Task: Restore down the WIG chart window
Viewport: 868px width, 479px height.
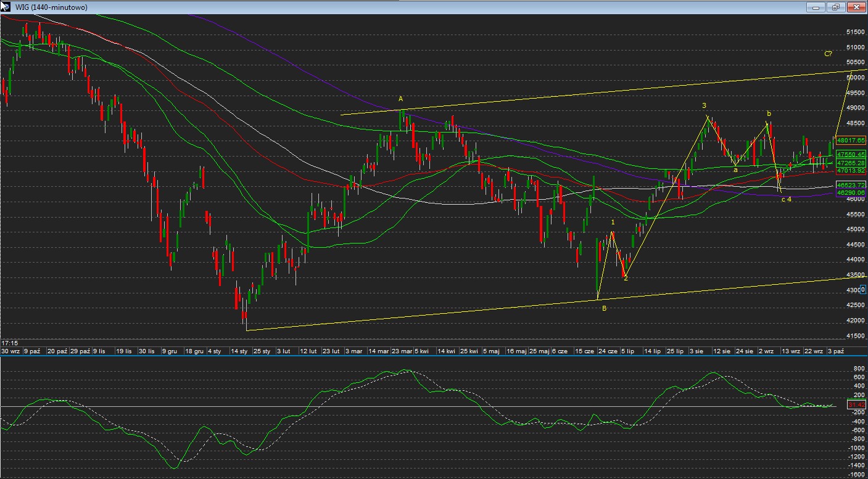Action: tap(836, 7)
